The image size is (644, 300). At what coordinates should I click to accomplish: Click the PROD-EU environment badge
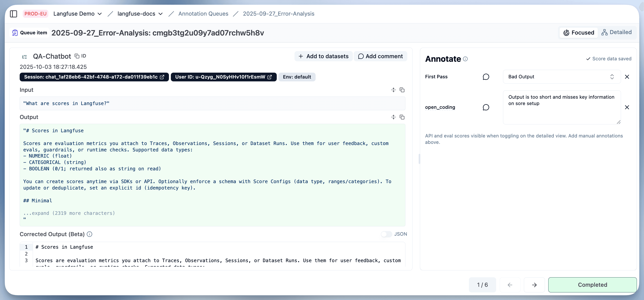click(x=35, y=14)
